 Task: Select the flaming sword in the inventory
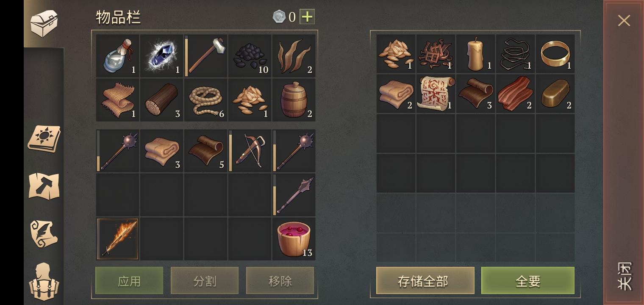118,238
